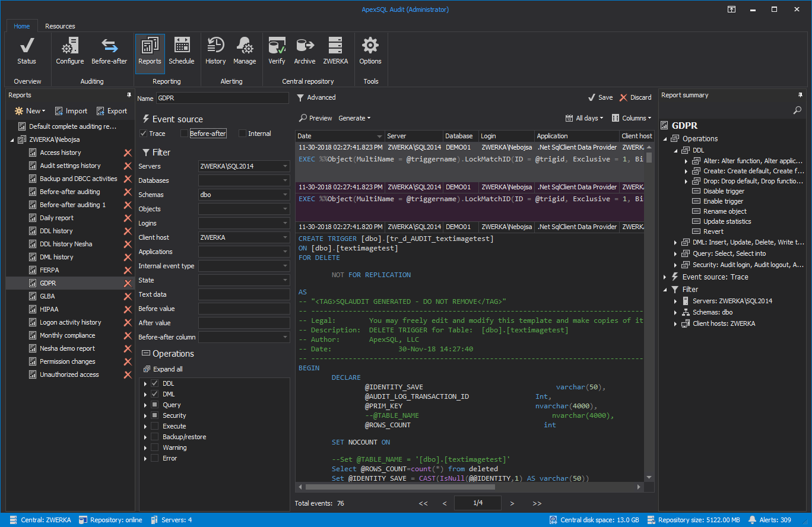
Task: Pin the Report summary panel
Action: [x=801, y=95]
